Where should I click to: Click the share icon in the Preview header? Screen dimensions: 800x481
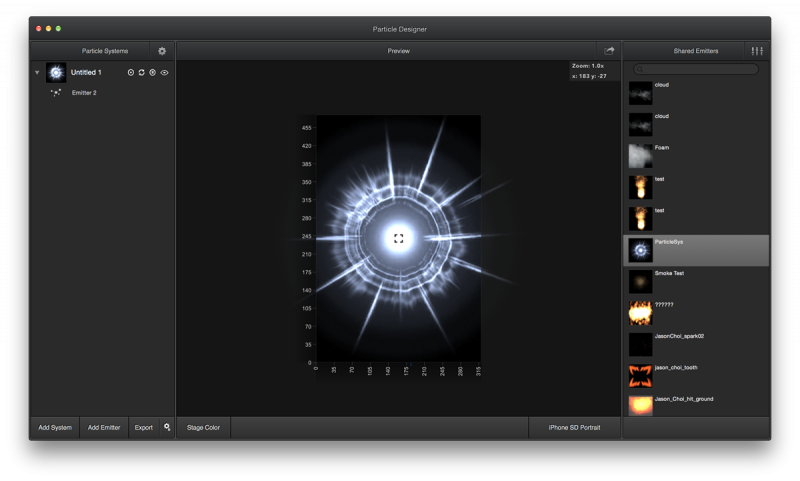pyautogui.click(x=608, y=50)
